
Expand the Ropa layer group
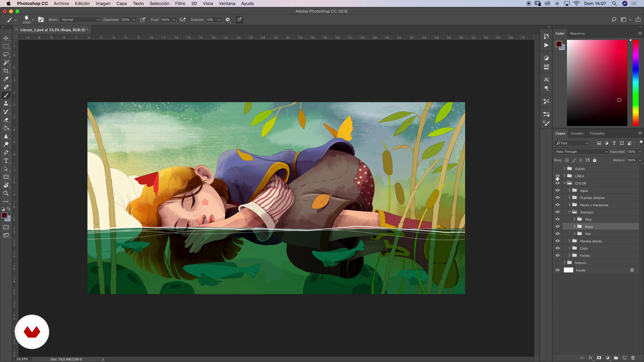point(575,226)
